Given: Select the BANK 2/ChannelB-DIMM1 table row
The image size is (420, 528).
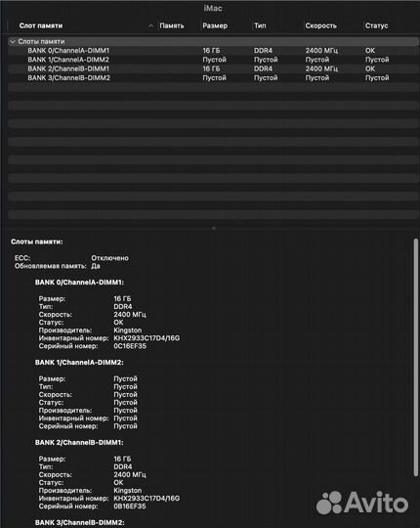Looking at the screenshot, I should (213, 68).
